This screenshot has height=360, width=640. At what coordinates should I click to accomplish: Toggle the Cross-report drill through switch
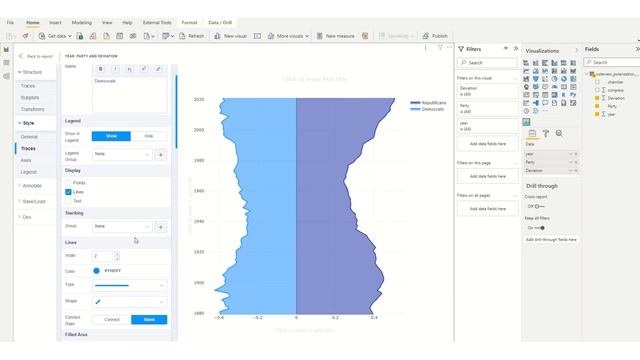tap(539, 207)
